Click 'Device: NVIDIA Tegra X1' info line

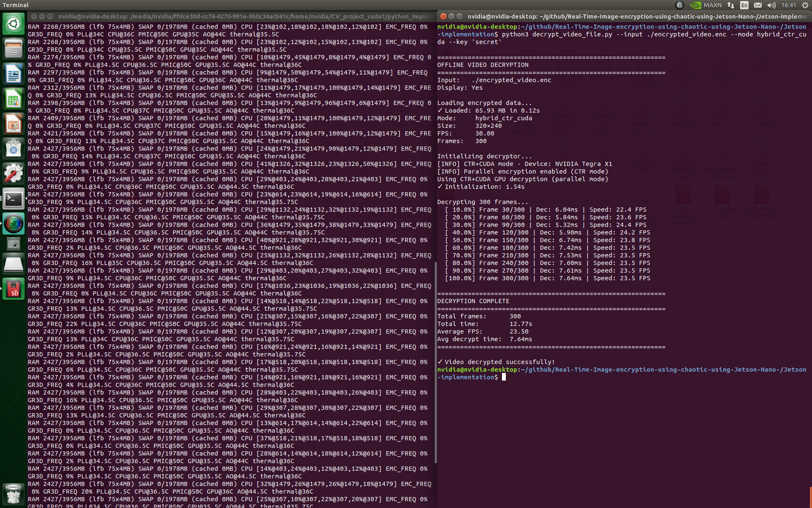[x=524, y=164]
